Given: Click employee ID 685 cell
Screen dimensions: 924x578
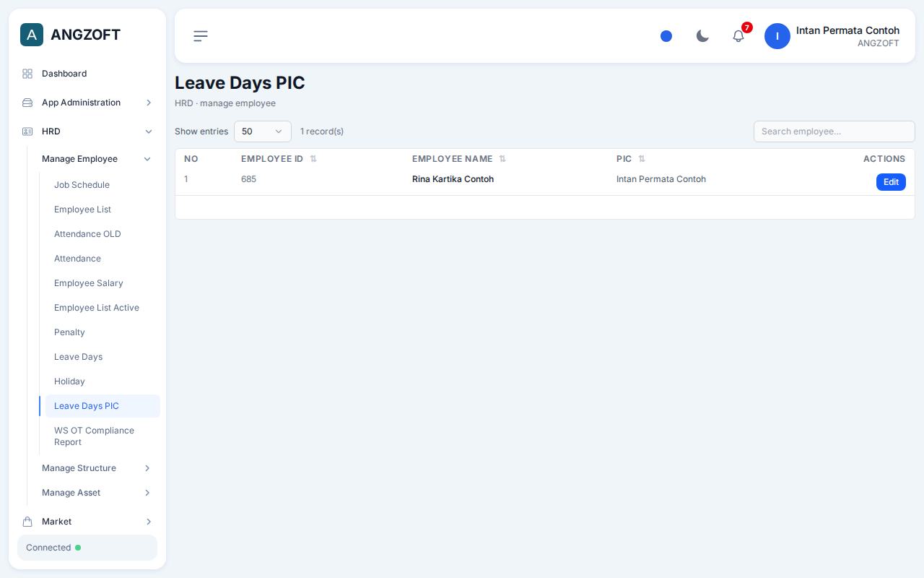Looking at the screenshot, I should (x=248, y=179).
